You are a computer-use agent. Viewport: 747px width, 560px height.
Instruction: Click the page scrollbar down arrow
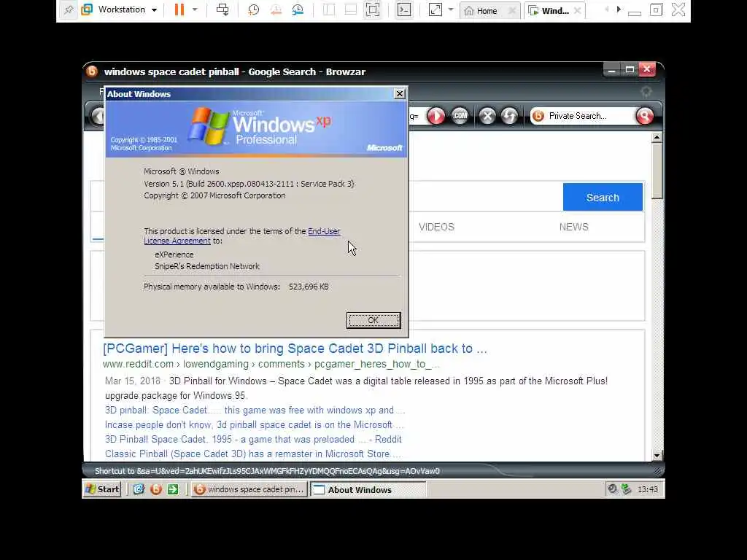(657, 455)
